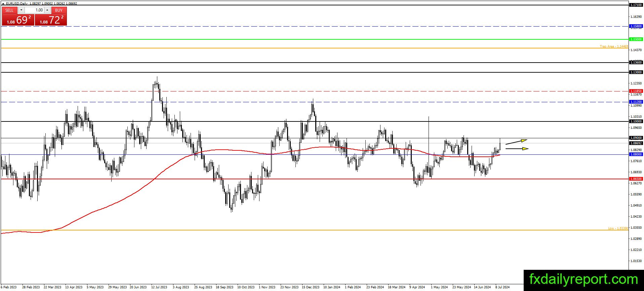644x291 pixels.
Task: Collapse one-click trading panel triangle icon
Action: tap(3, 4)
